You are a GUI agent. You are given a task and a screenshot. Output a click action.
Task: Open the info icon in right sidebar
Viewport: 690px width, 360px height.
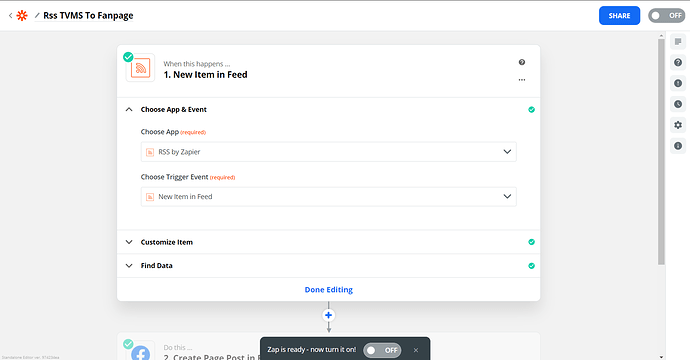click(x=678, y=146)
